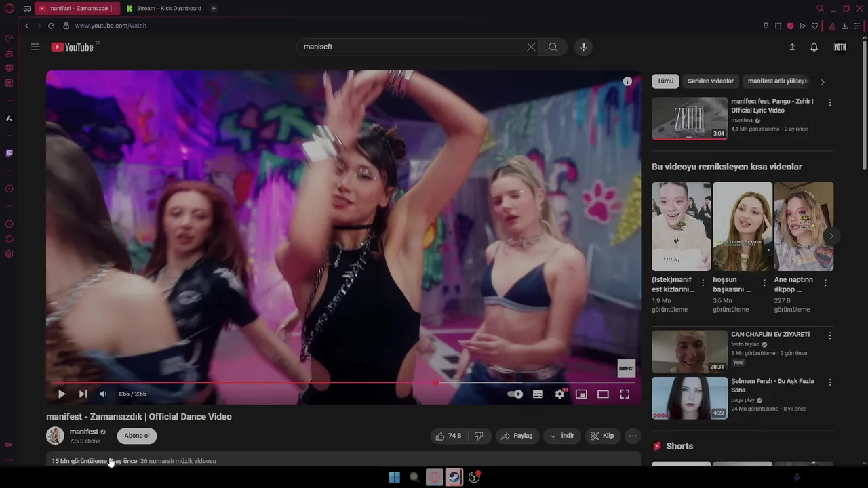Open History clock icon in sidebar
The width and height of the screenshot is (868, 488).
(x=9, y=224)
